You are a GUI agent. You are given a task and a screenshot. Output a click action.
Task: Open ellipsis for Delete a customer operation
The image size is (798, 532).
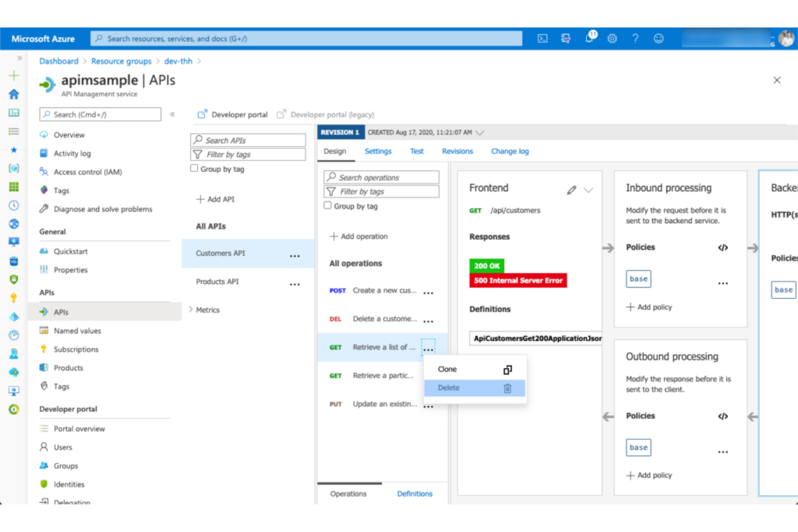(428, 321)
